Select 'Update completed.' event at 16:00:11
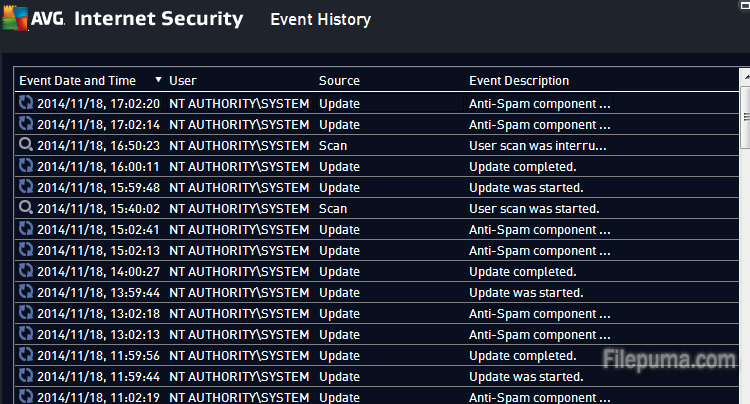Image resolution: width=750 pixels, height=404 pixels. coord(522,166)
